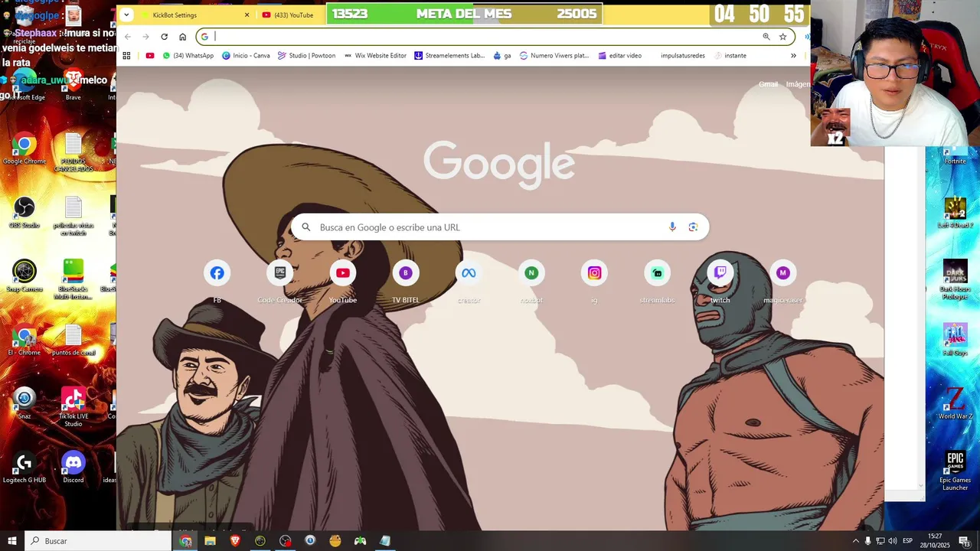Click the Busca en Google search box
This screenshot has width=980, height=551.
(x=499, y=227)
